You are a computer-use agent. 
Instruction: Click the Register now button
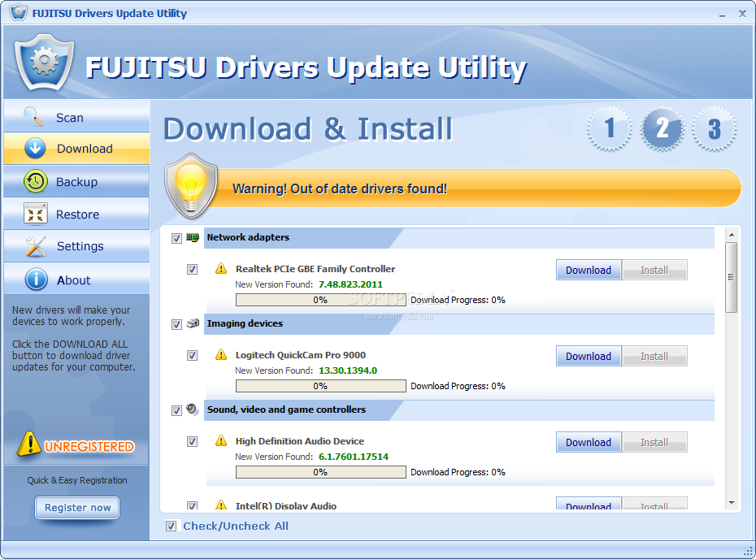tap(77, 508)
